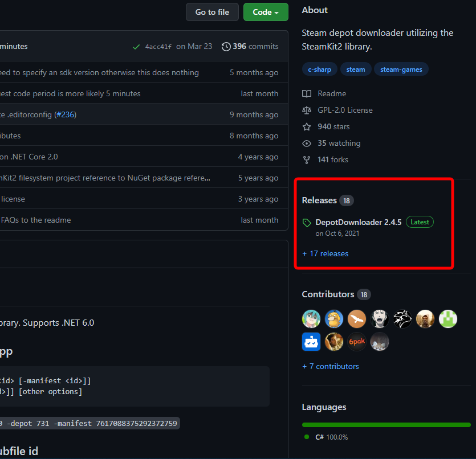Select the c-sharp topic tag

click(x=319, y=69)
